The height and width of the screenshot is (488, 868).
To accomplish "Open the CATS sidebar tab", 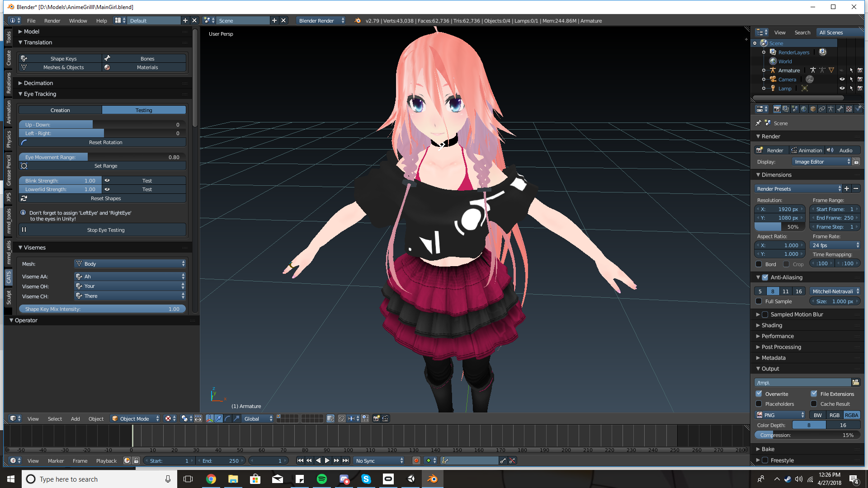I will [8, 277].
